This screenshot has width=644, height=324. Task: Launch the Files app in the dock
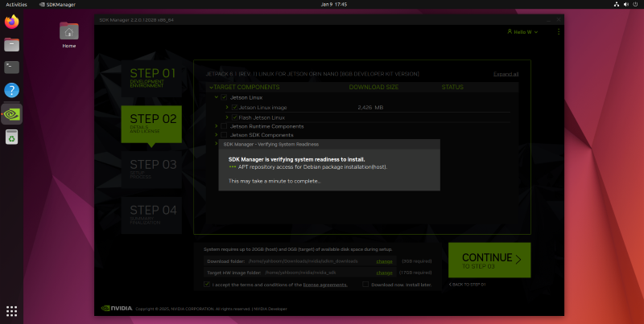pos(11,44)
